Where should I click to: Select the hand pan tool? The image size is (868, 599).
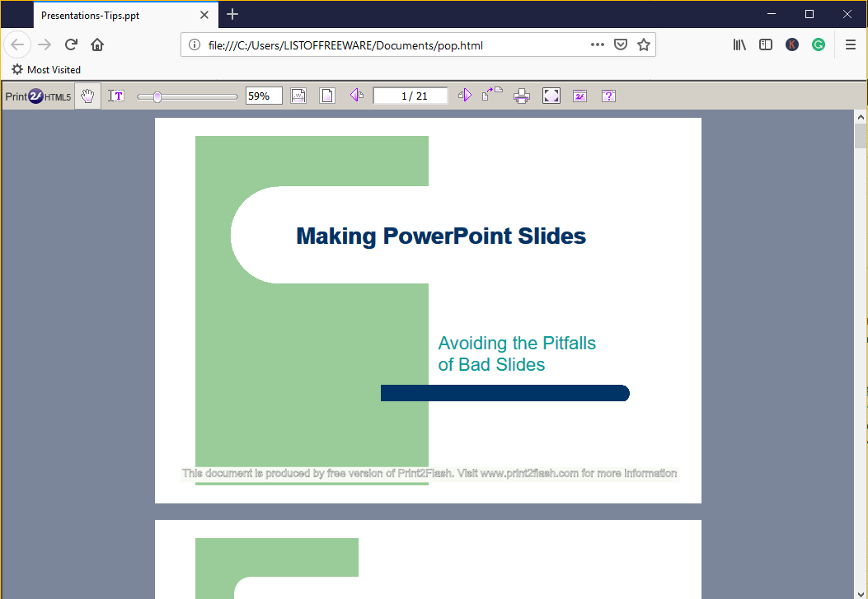click(x=87, y=96)
